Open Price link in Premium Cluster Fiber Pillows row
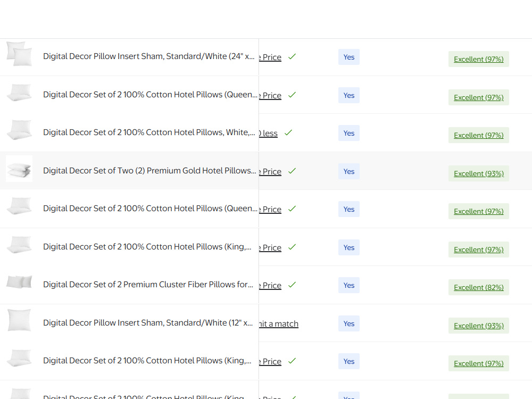This screenshot has height=399, width=532. [270, 286]
